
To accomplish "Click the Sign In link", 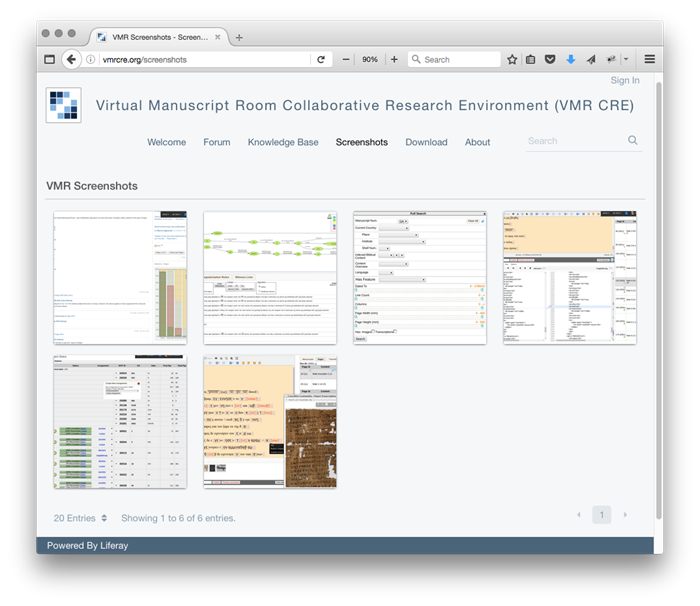I will click(625, 80).
